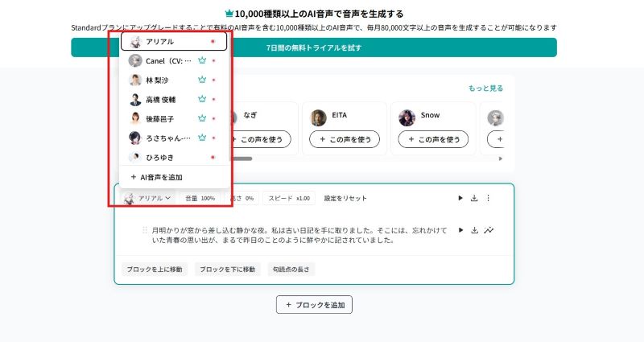The width and height of the screenshot is (644, 342).
Task: Click the crown icon beside ろさちゃん
Action: tap(202, 138)
